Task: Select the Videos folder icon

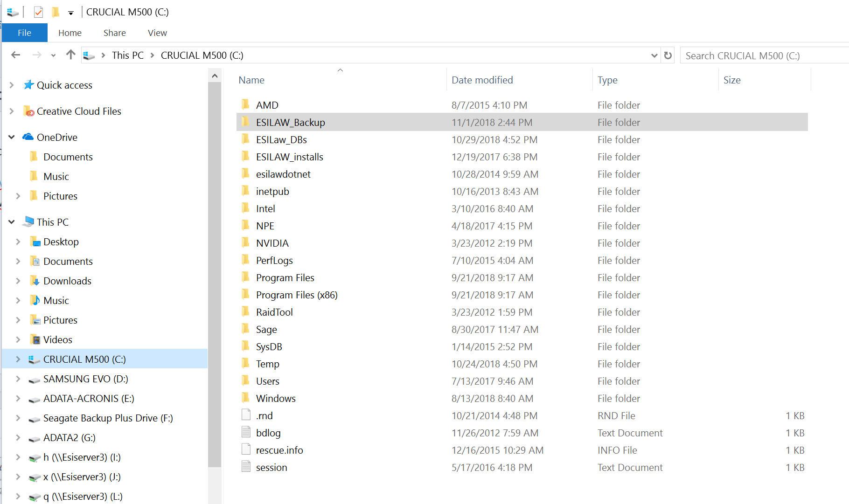Action: pyautogui.click(x=35, y=339)
